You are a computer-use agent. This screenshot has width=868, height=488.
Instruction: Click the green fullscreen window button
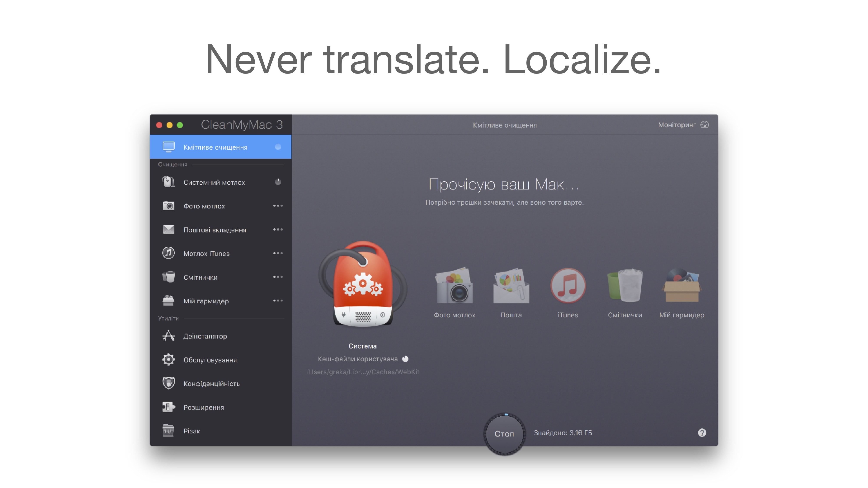coord(180,125)
